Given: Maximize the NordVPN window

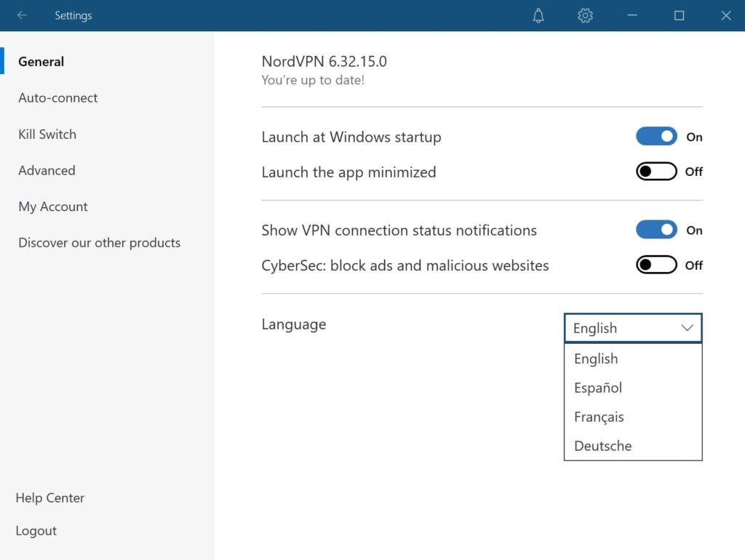Looking at the screenshot, I should pyautogui.click(x=679, y=16).
